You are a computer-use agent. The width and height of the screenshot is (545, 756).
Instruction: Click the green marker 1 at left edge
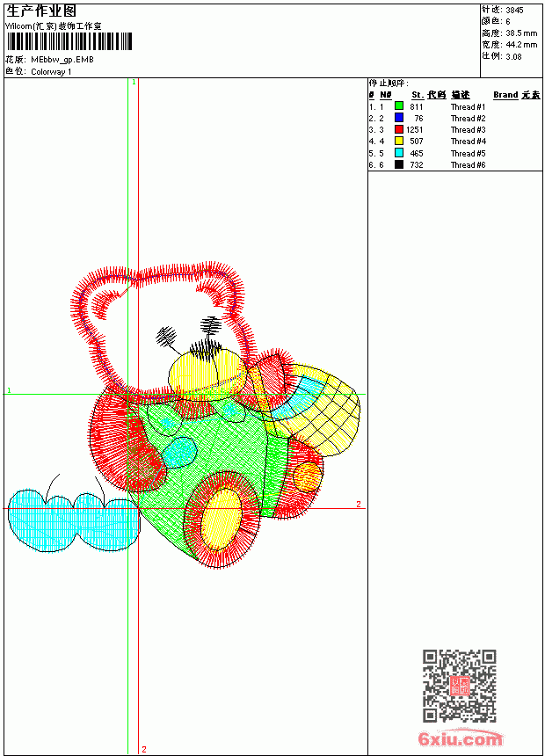[9, 390]
